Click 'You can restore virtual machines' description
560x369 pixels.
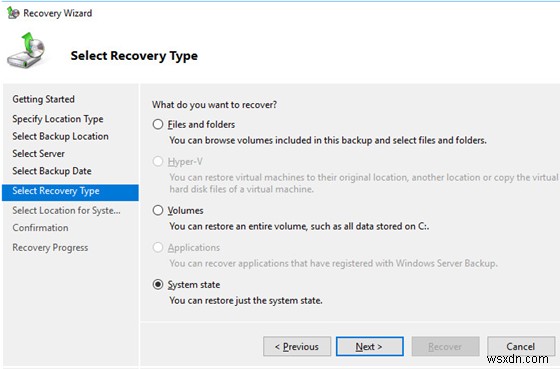click(364, 183)
